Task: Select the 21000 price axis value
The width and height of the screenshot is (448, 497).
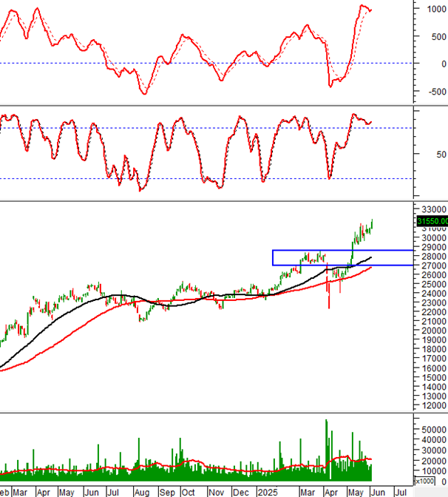Action: [434, 321]
